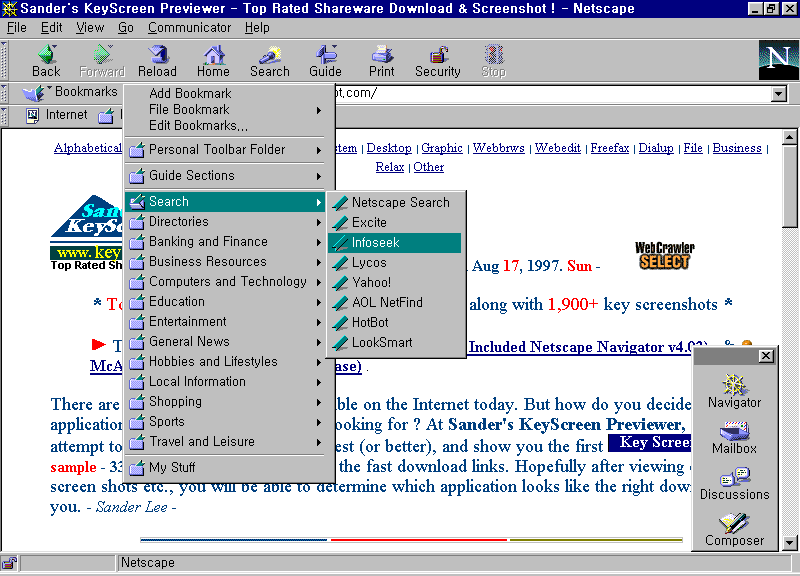The image size is (800, 576).
Task: Launch Mailbox from the floating component bar
Action: [734, 438]
